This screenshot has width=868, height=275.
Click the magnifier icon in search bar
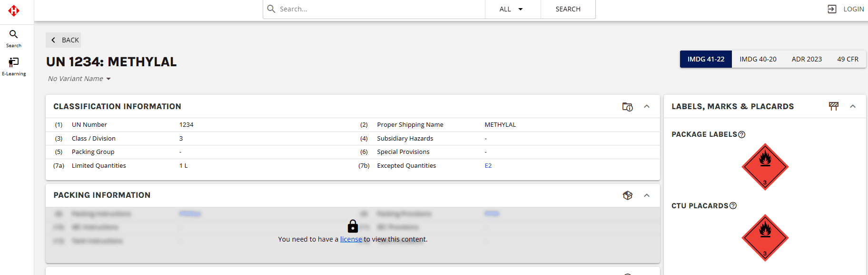tap(271, 9)
